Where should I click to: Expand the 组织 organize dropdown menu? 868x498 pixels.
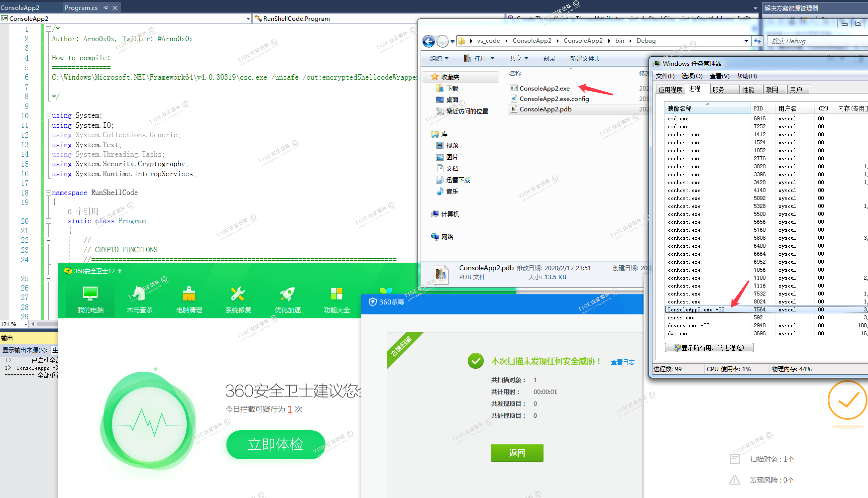pos(439,58)
